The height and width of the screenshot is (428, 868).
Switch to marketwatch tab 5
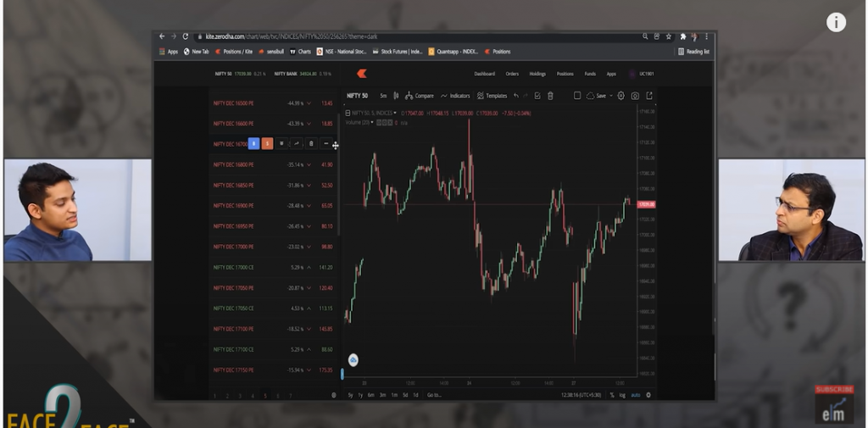coord(265,396)
